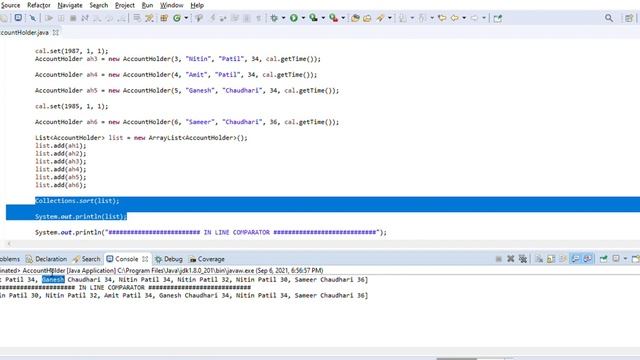The width and height of the screenshot is (640, 360).
Task: Open the New Java Class dropdown arrow
Action: click(x=186, y=18)
